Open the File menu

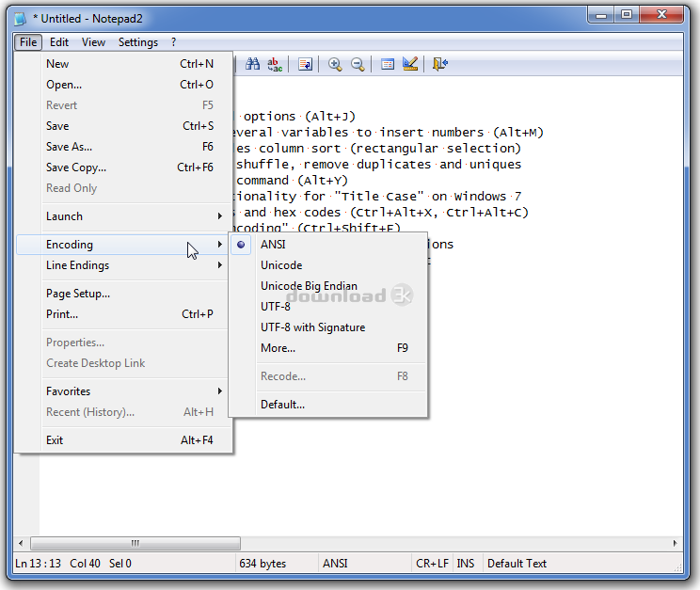click(x=28, y=42)
